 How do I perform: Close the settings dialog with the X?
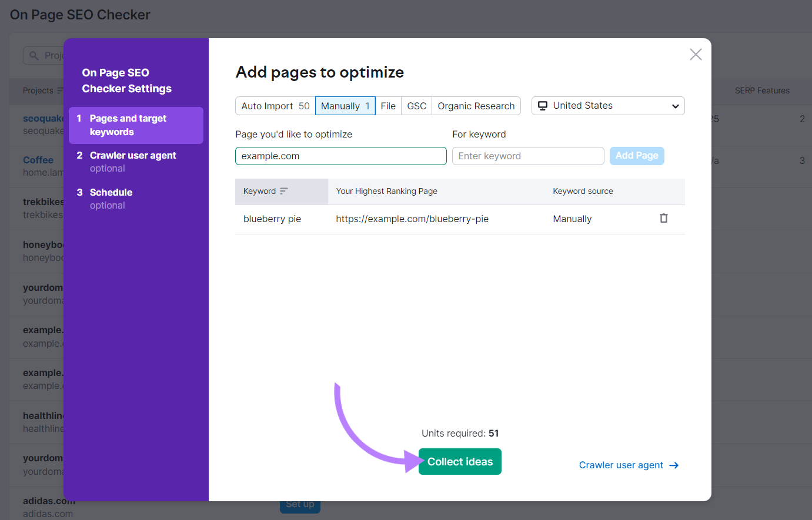pyautogui.click(x=696, y=54)
